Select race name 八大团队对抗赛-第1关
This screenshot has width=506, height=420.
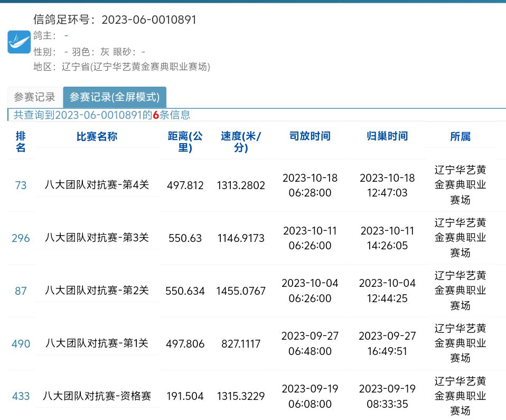click(x=97, y=343)
